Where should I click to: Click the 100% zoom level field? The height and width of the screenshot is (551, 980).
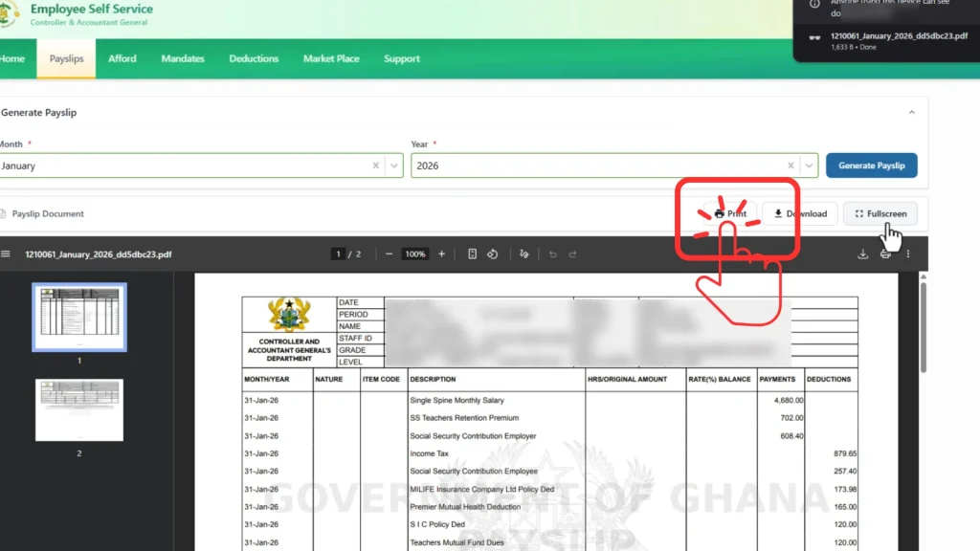(x=415, y=254)
